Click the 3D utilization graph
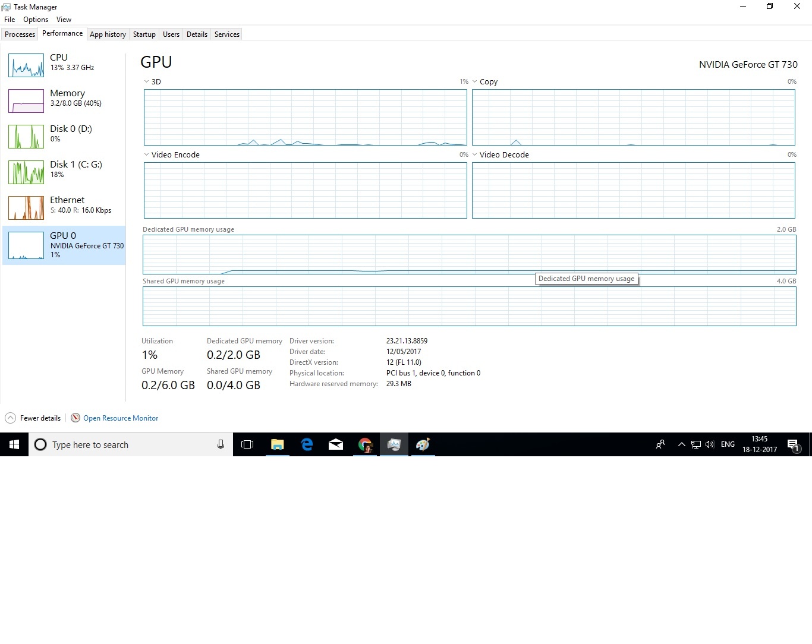The height and width of the screenshot is (644, 812). click(x=305, y=117)
